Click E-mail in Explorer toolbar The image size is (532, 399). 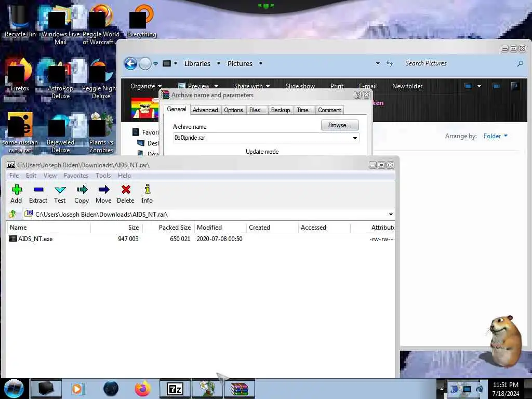point(368,86)
